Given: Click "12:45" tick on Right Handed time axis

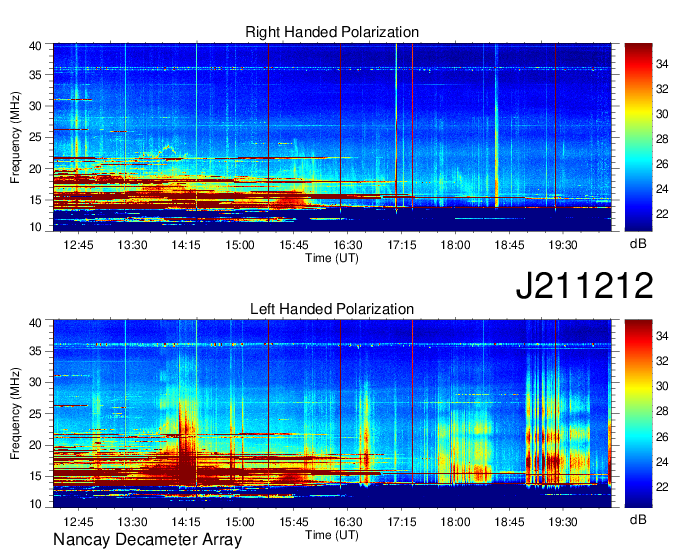Looking at the screenshot, I should [x=78, y=245].
